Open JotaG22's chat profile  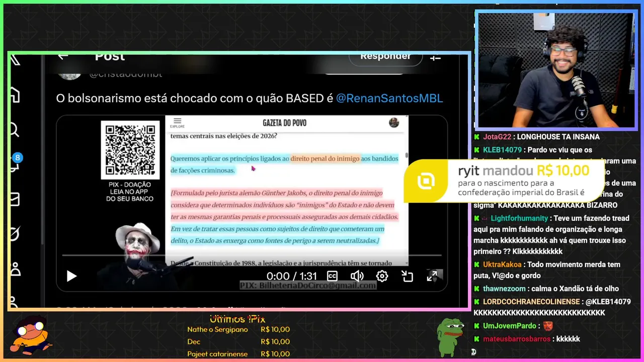[x=497, y=137]
